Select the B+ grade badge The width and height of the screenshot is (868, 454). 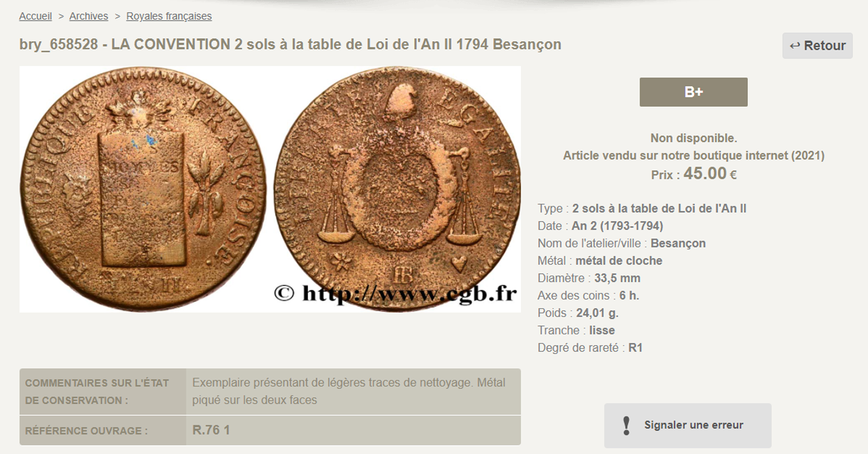click(x=693, y=92)
